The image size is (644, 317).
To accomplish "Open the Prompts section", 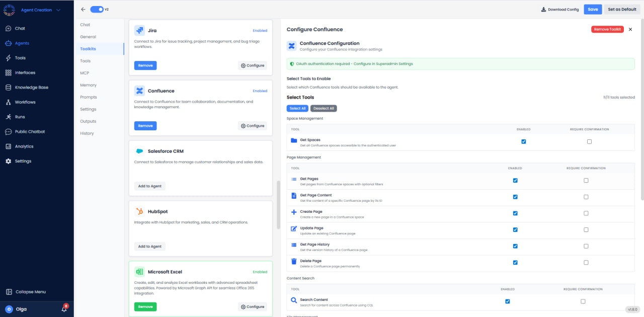I will [x=88, y=97].
